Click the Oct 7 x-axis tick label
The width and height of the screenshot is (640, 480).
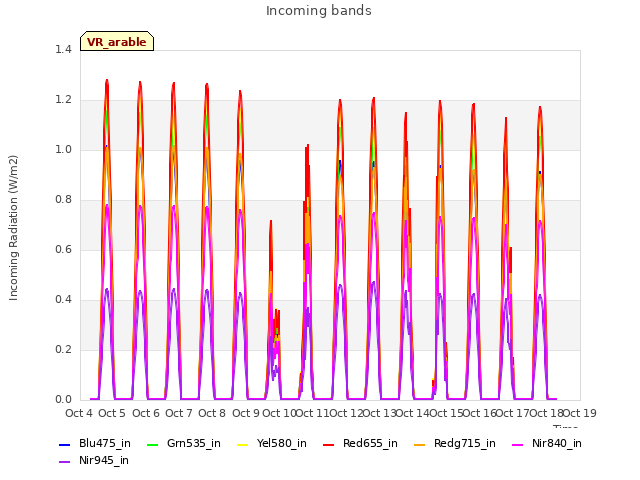coord(179,413)
